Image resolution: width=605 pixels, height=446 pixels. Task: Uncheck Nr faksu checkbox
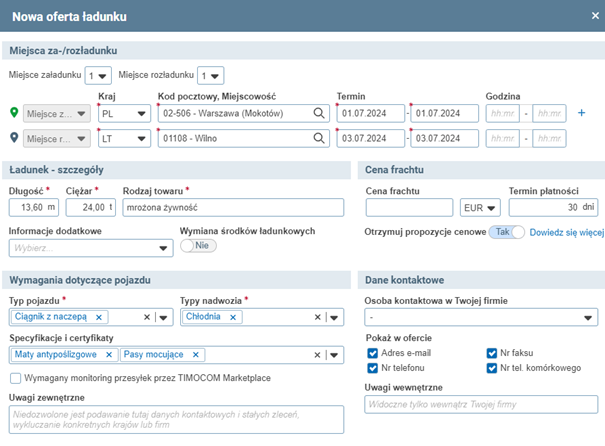[492, 353]
